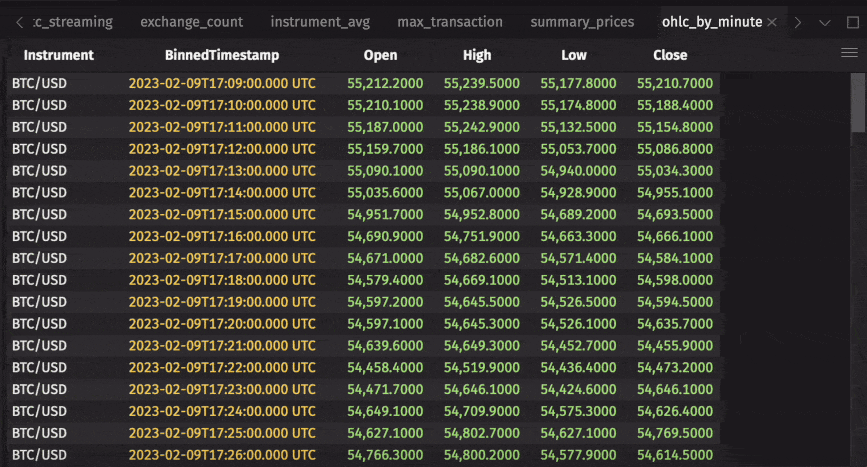Select the summary_prices tab
The height and width of the screenshot is (467, 867).
pyautogui.click(x=582, y=22)
